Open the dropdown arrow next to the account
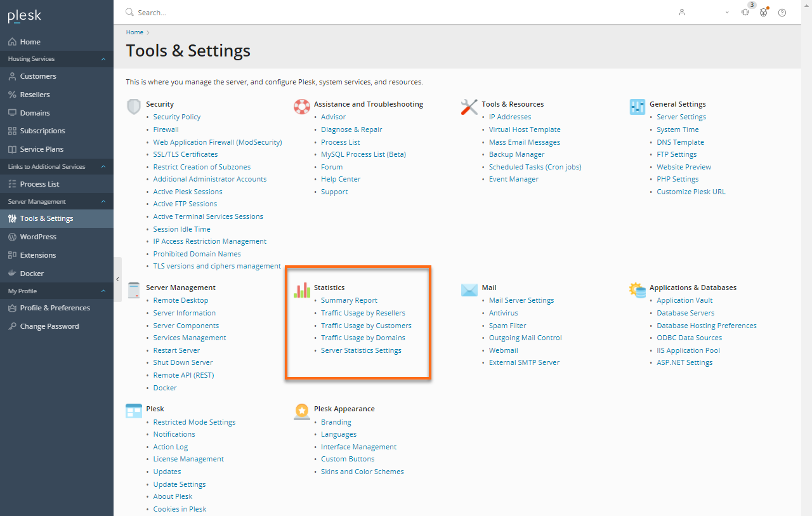The width and height of the screenshot is (812, 516). click(x=727, y=12)
